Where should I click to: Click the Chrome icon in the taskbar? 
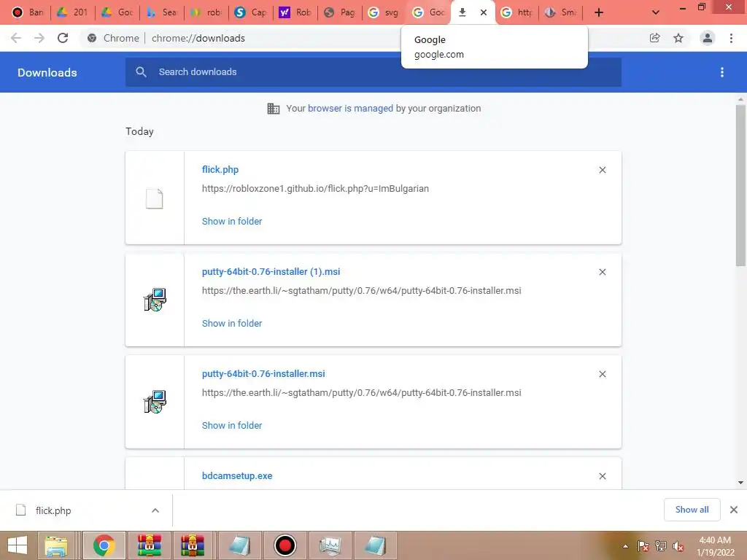(x=104, y=545)
